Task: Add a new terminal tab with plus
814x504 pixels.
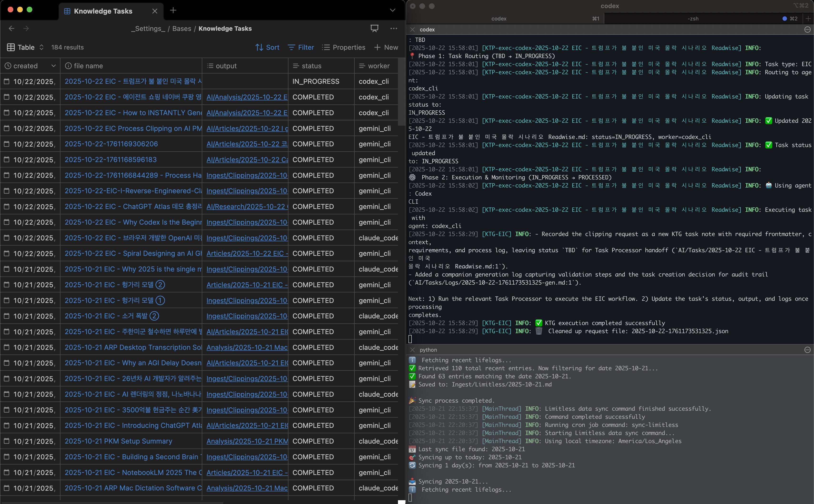Action: click(x=808, y=19)
